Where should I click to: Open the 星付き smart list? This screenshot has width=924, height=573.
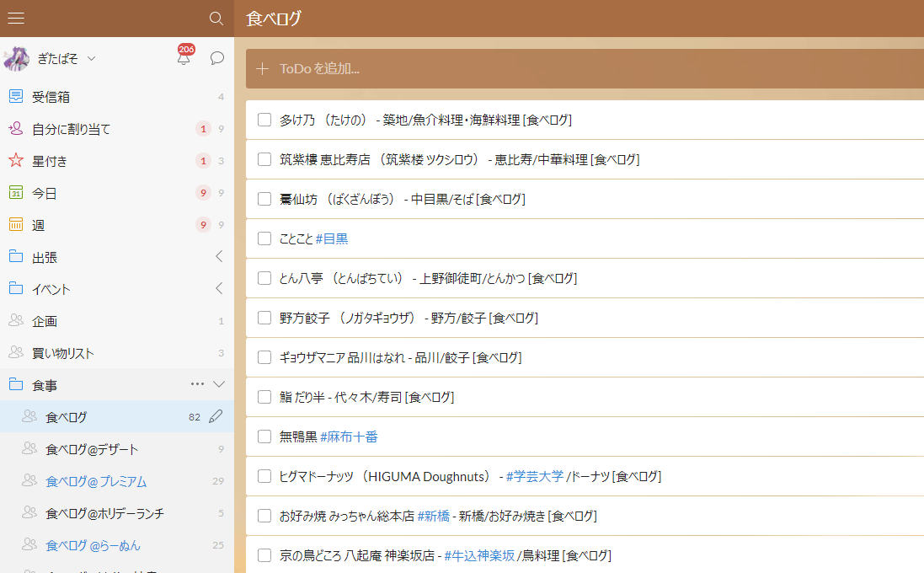[x=117, y=160]
